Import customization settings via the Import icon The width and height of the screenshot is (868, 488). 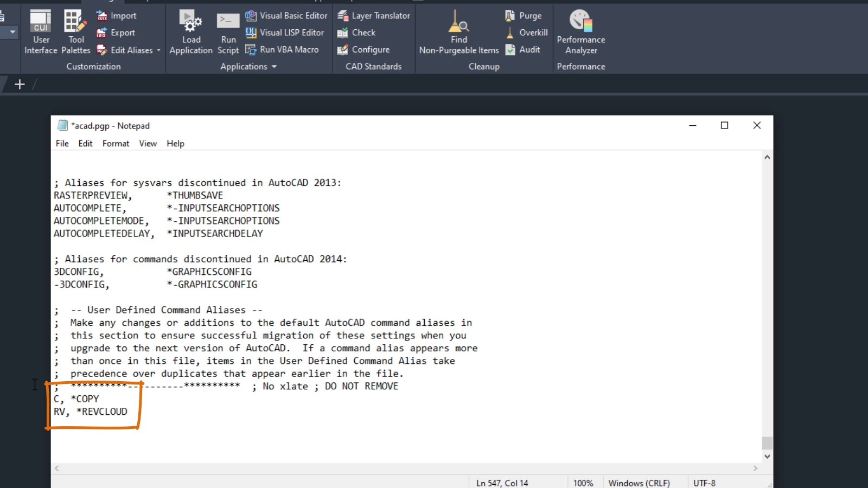116,15
